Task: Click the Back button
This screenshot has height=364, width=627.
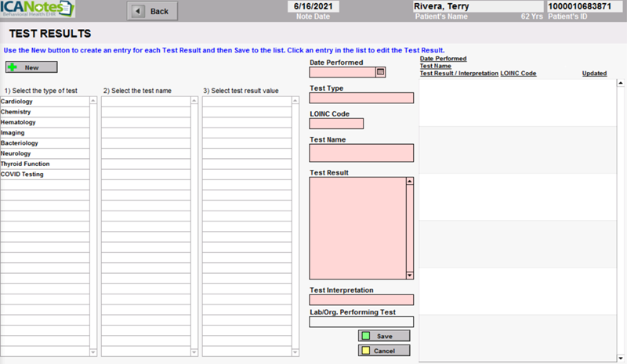Action: click(151, 11)
